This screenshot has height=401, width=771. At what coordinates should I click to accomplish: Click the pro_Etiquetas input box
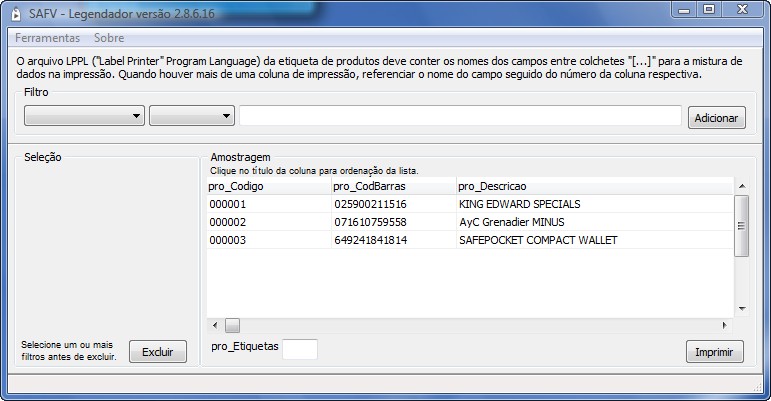[300, 349]
